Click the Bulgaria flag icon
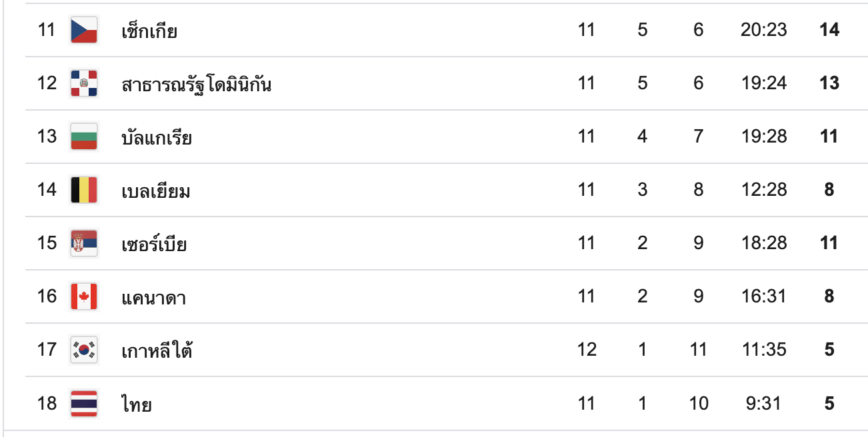The width and height of the screenshot is (868, 437). (84, 137)
